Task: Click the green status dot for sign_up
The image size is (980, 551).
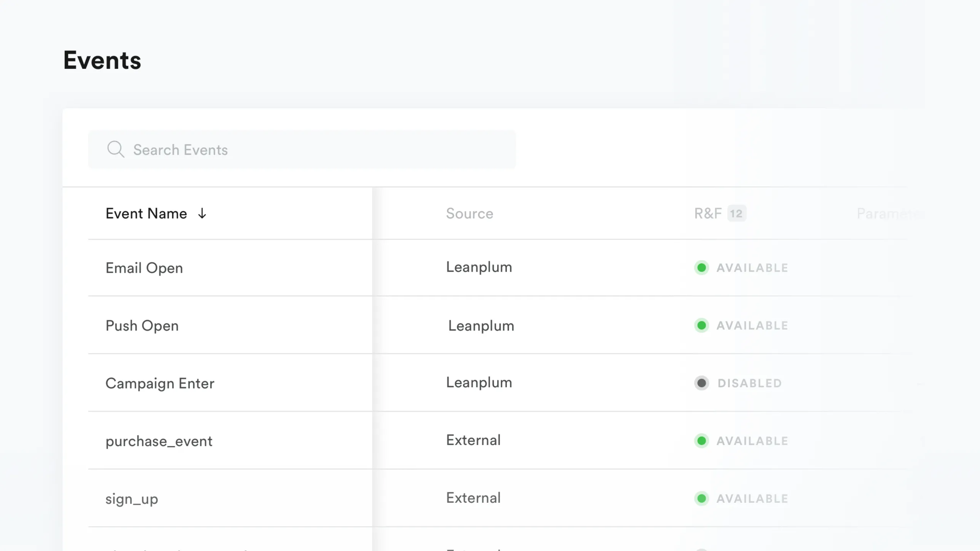Action: (x=701, y=499)
